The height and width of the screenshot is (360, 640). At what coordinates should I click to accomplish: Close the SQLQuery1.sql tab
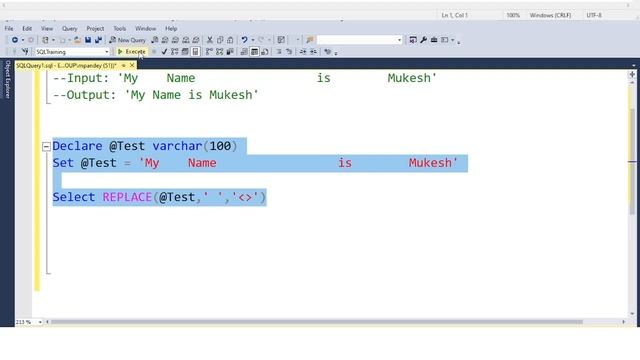click(x=132, y=65)
